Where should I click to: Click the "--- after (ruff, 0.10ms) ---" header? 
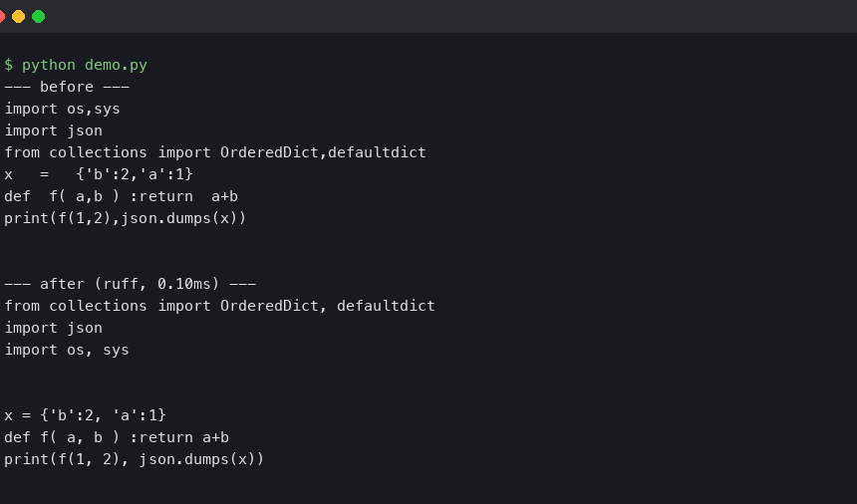click(x=130, y=284)
